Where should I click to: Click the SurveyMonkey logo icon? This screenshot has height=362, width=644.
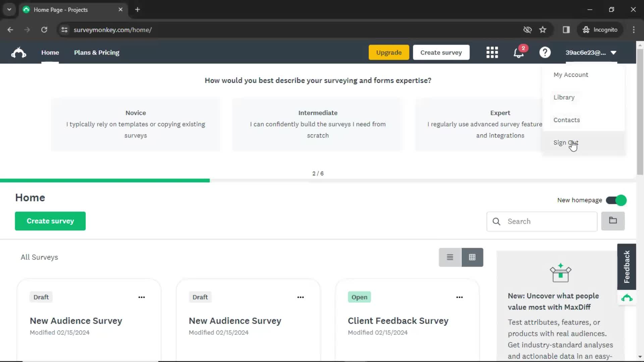pos(18,53)
